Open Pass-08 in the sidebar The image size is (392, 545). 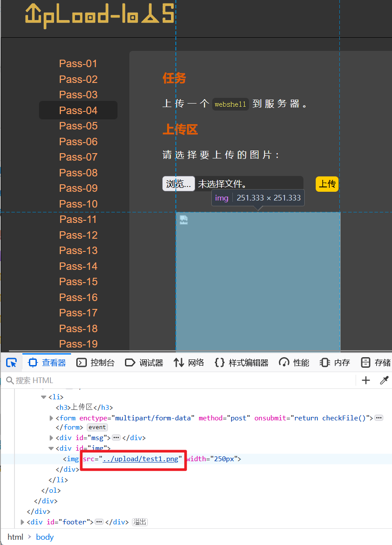(78, 173)
